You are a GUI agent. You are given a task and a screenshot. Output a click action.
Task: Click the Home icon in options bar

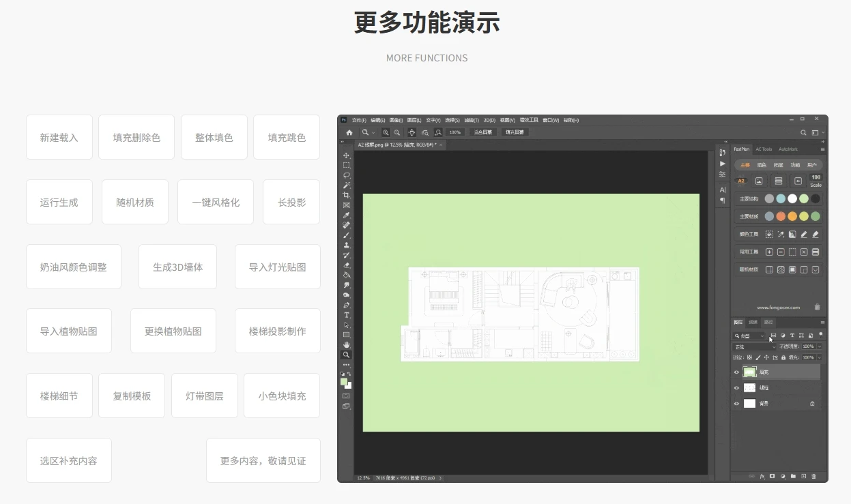click(x=349, y=132)
